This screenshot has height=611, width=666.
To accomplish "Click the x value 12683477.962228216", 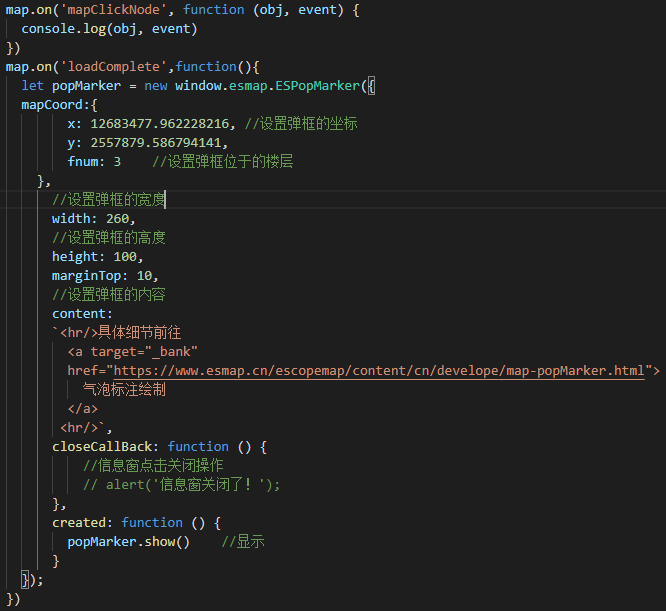I will [x=160, y=124].
